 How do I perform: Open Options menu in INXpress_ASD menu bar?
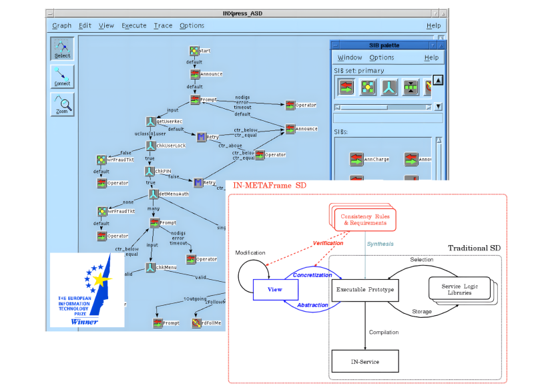tap(192, 25)
